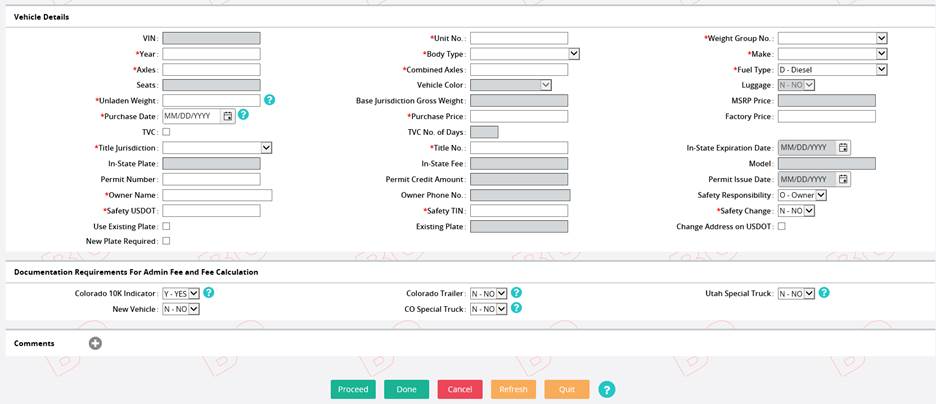Viewport: 936px width, 404px height.
Task: Check the Use Existing Plate box
Action: 166,226
